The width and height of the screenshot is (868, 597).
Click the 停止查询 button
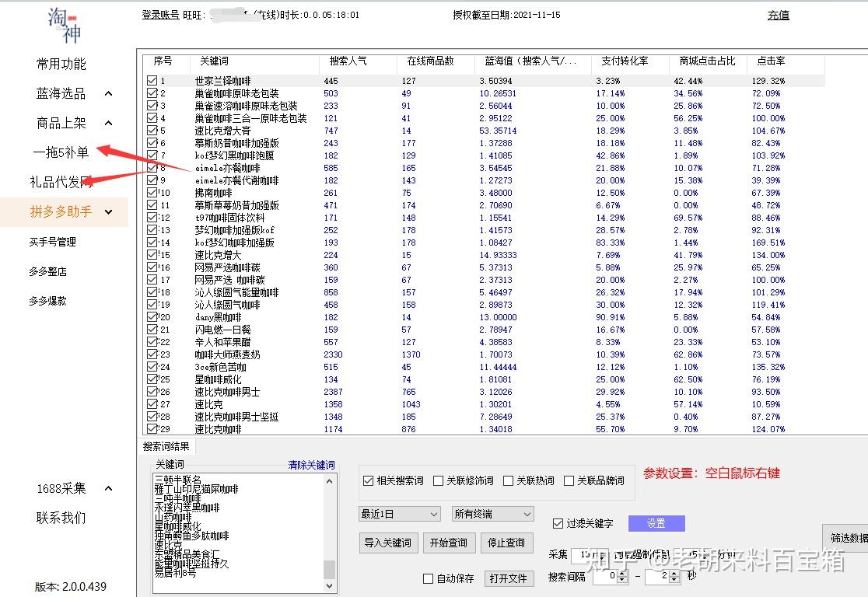tap(506, 543)
